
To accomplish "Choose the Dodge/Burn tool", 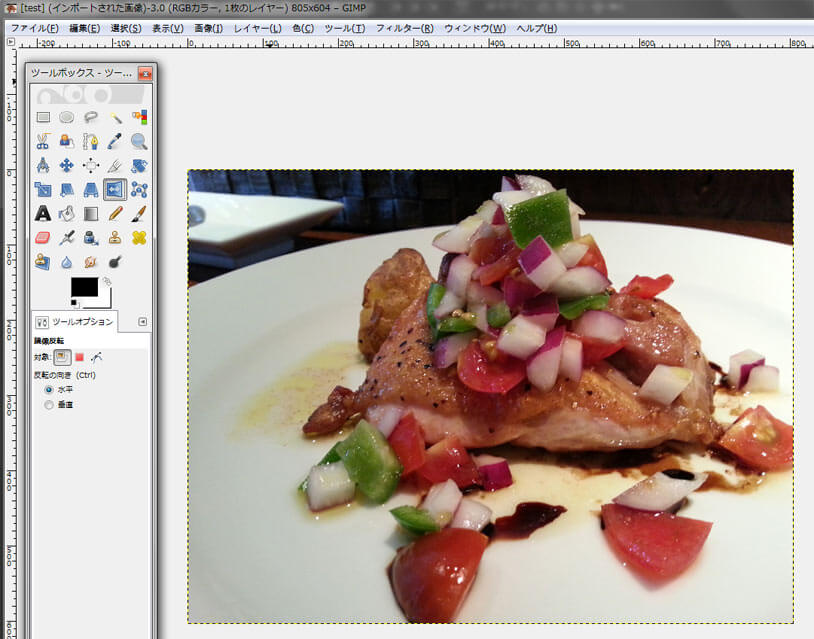I will click(x=115, y=262).
